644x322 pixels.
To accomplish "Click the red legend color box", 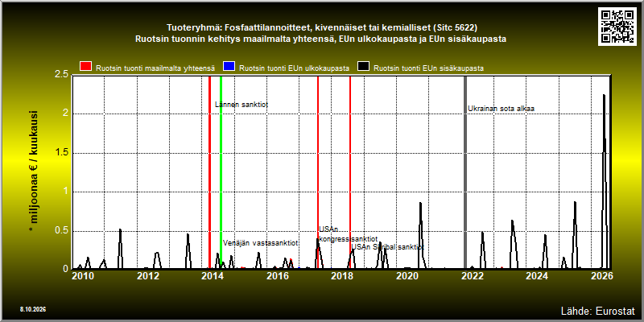I will point(86,67).
